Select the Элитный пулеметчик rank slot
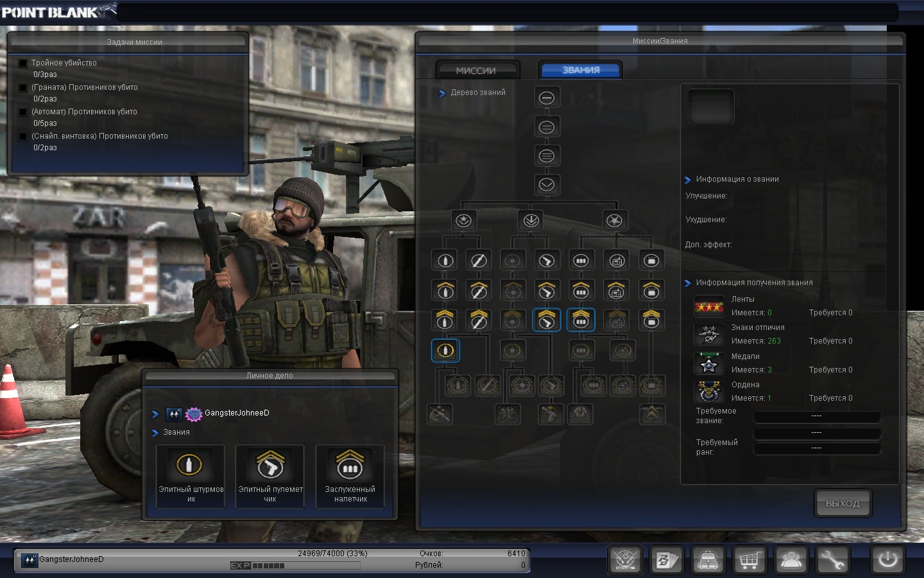The width and height of the screenshot is (924, 578). tap(270, 477)
